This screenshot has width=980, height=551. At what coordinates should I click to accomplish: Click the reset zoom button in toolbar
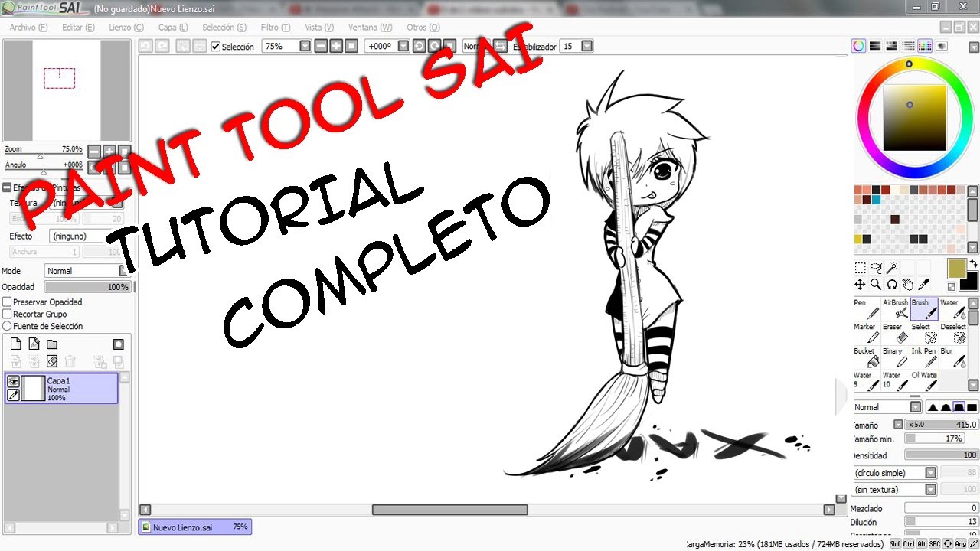point(351,46)
